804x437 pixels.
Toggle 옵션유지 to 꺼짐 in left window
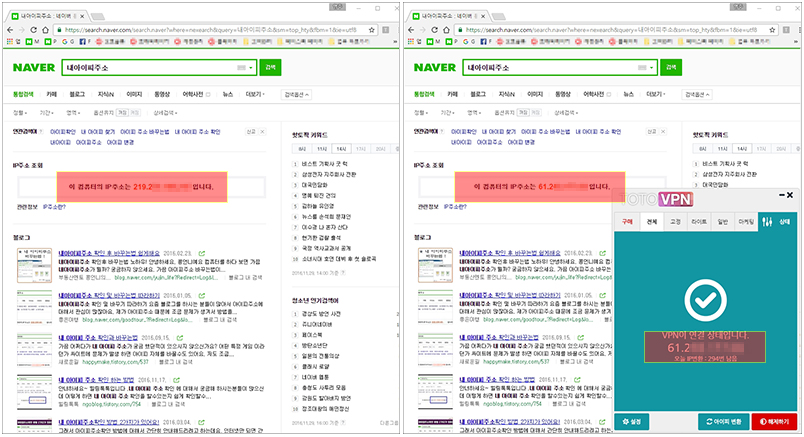click(134, 112)
